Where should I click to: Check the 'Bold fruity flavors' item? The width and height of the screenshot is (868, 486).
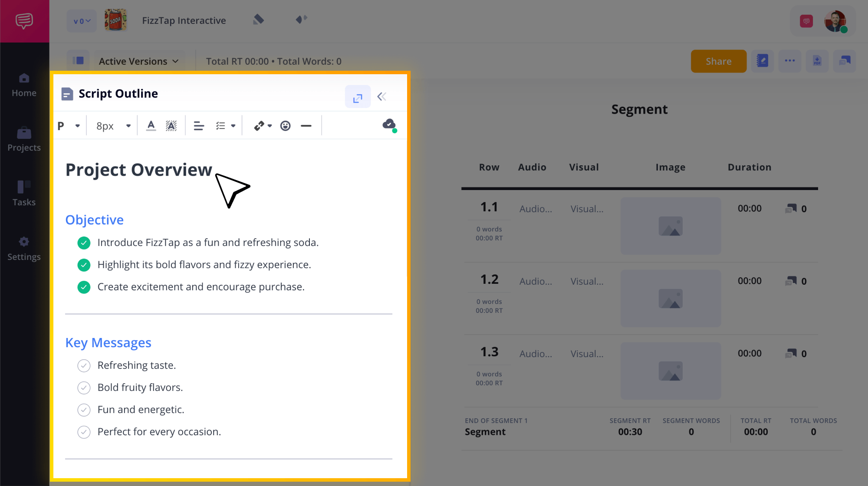(84, 387)
